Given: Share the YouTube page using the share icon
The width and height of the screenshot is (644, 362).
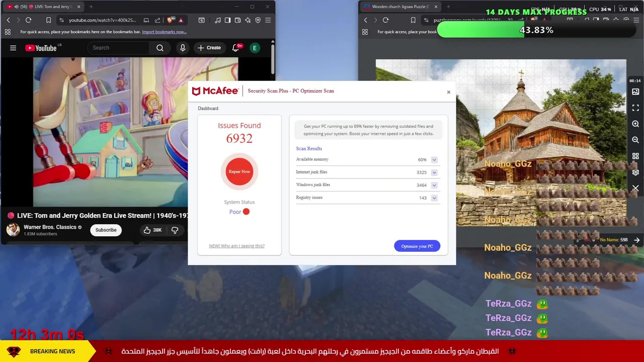Looking at the screenshot, I should click(x=157, y=20).
